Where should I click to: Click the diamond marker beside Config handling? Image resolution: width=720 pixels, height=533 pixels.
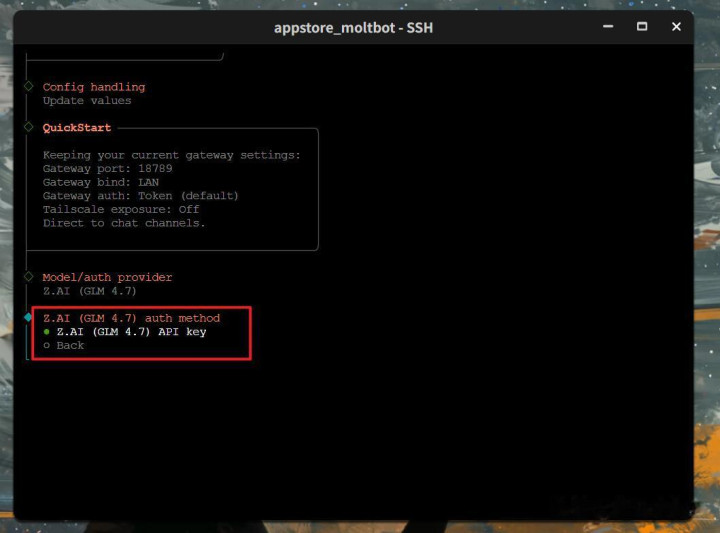[29, 87]
